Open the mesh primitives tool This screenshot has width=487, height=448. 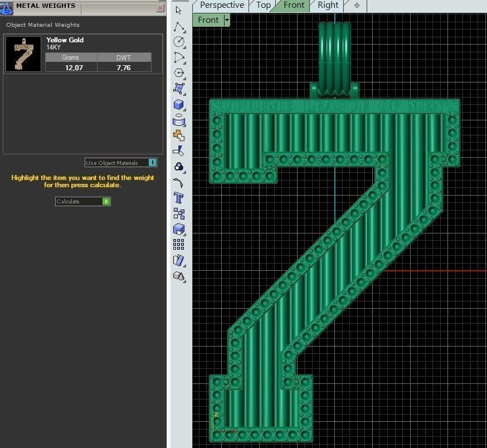pos(179,276)
